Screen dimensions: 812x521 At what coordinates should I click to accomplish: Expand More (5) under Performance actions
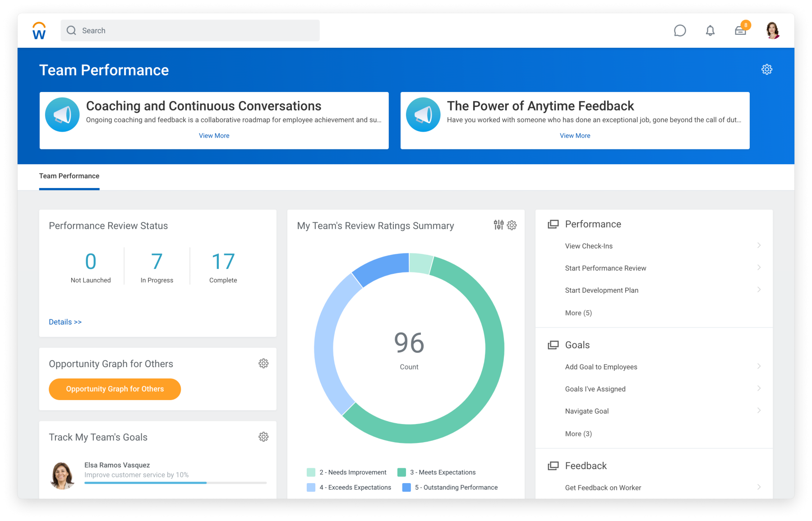click(578, 313)
